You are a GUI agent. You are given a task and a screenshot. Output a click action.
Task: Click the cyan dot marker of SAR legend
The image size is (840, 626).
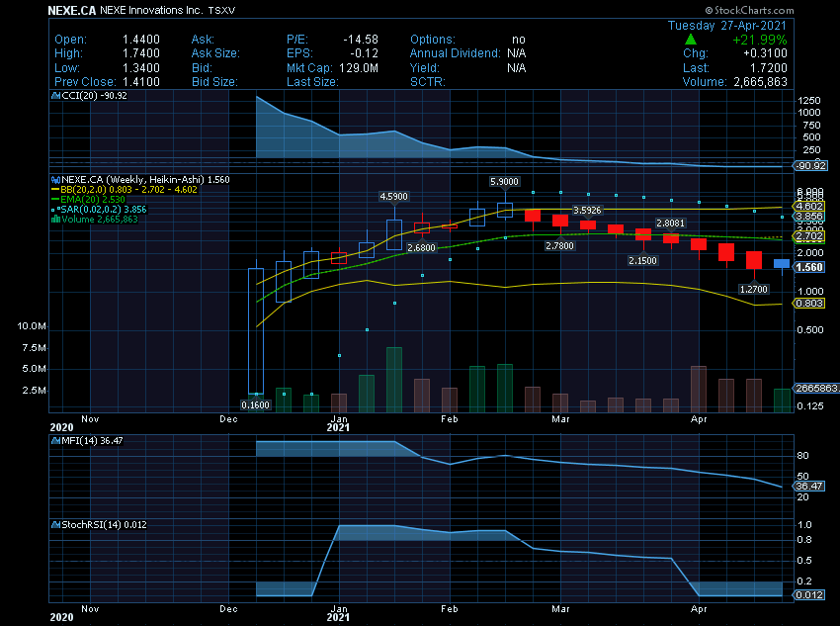[55, 210]
